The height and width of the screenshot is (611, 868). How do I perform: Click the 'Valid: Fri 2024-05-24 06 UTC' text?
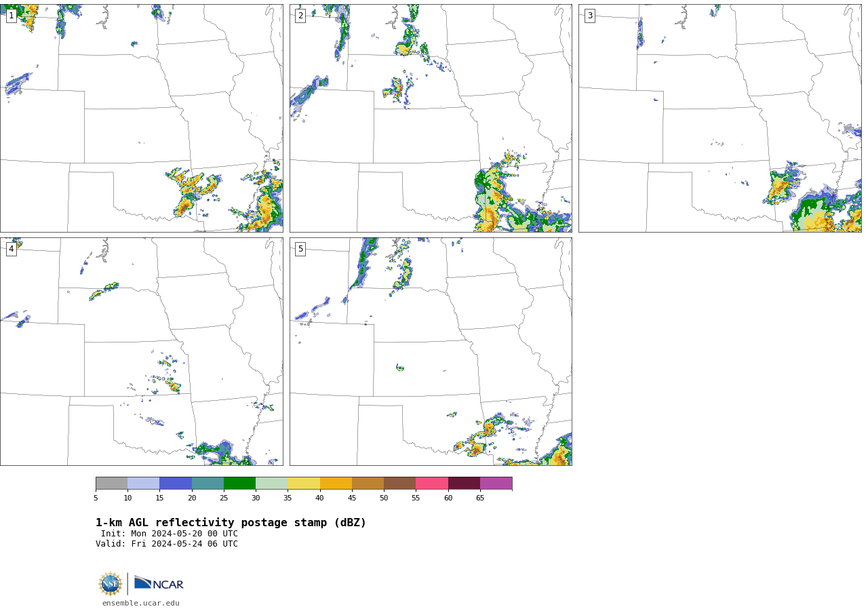coord(167,544)
